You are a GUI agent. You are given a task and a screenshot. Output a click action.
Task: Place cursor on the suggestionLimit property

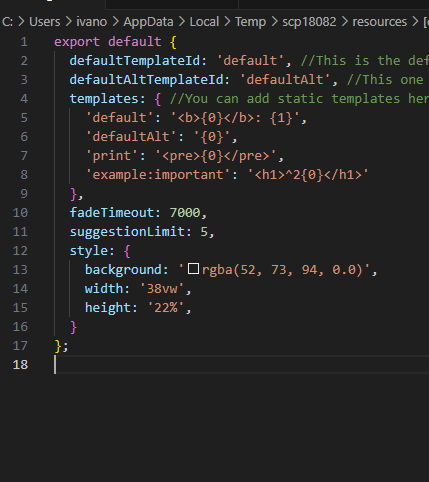tap(127, 232)
